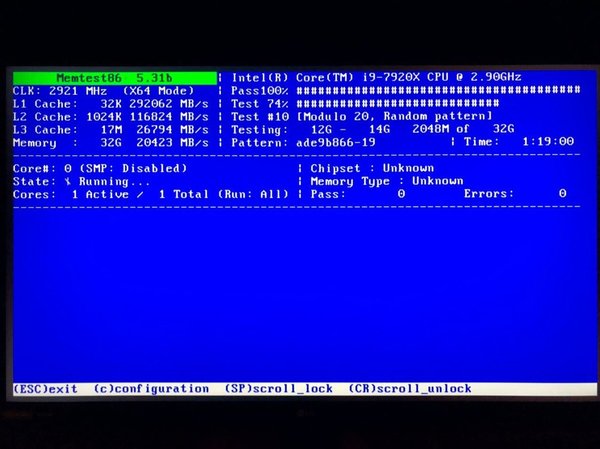Click the Intel Core i9-7920X CPU line
The width and height of the screenshot is (600, 449).
coord(376,78)
